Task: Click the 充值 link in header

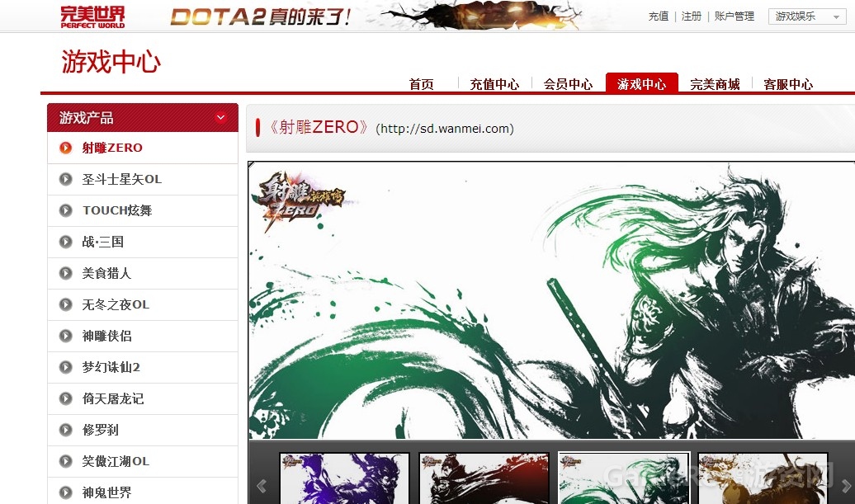Action: pyautogui.click(x=659, y=16)
